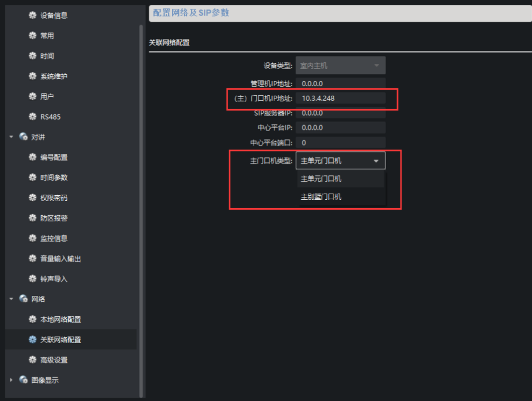Viewport: 532px width, 401px height.
Task: Click the 中心平台端口 input field
Action: [x=340, y=142]
